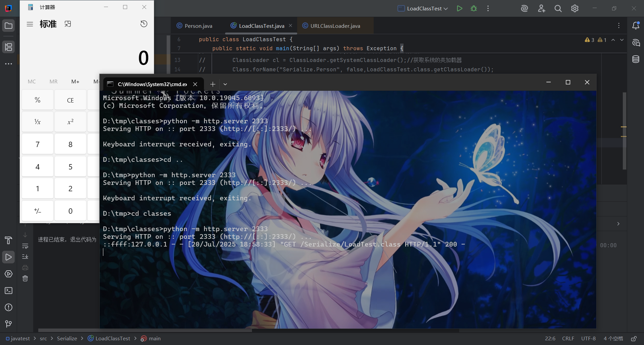644x345 pixels.
Task: Close the LoadClassTest.java tab
Action: click(x=290, y=25)
